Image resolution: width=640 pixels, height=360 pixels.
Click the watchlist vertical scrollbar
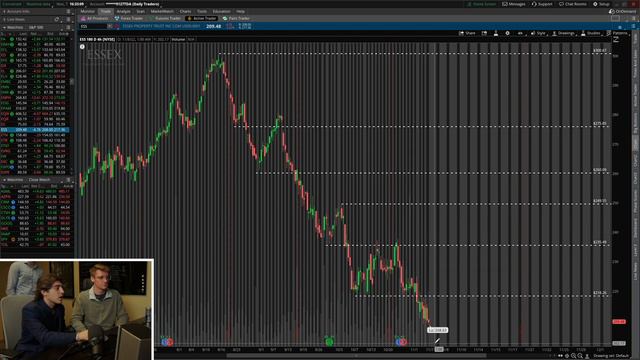(72, 82)
